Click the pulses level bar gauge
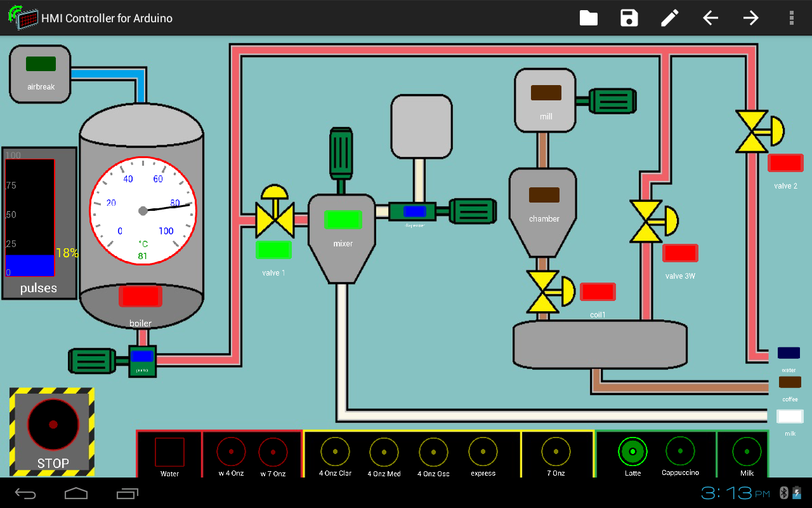Viewport: 812px width, 508px height. point(30,218)
